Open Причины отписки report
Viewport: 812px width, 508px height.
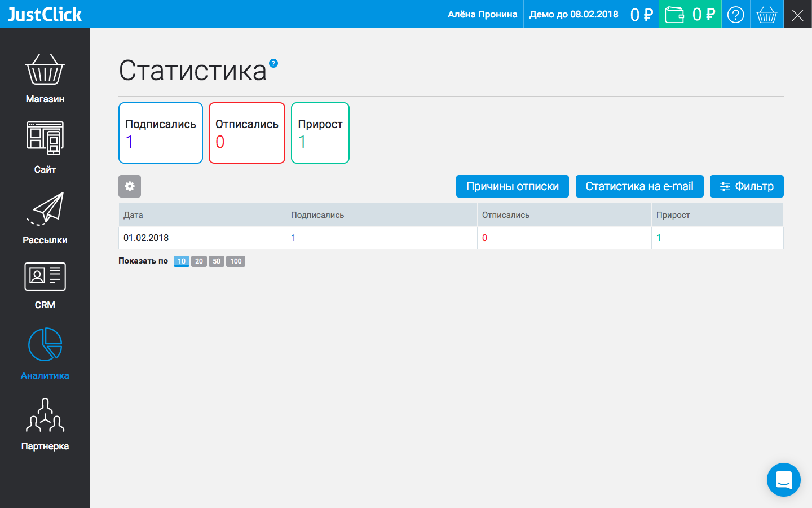(x=512, y=186)
